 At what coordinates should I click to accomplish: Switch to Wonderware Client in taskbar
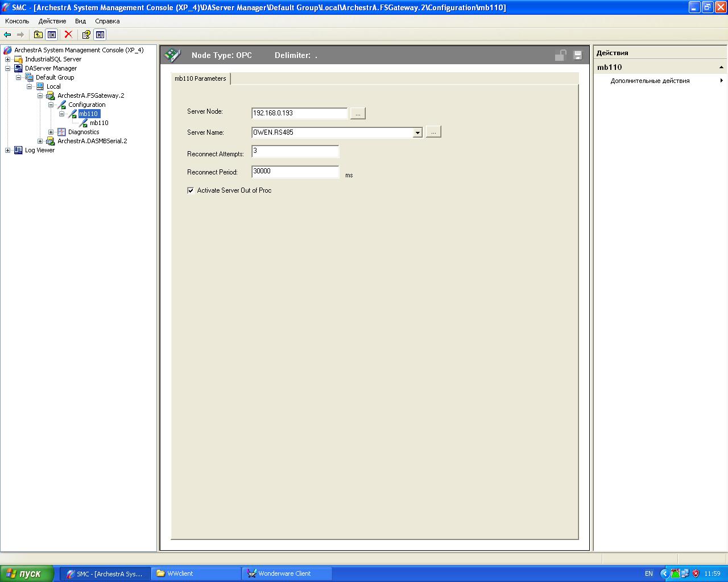click(284, 573)
